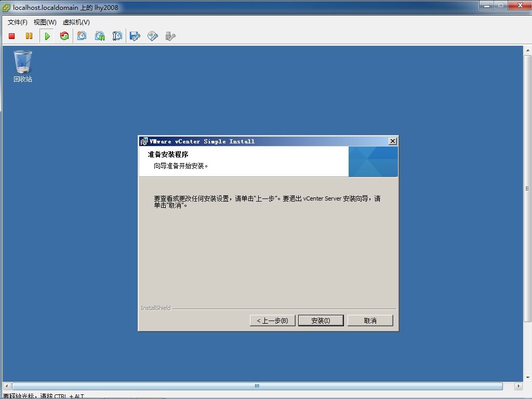The height and width of the screenshot is (399, 532).
Task: Click the scroll-left arrow of the horizontal scrollbar
Action: pos(6,386)
